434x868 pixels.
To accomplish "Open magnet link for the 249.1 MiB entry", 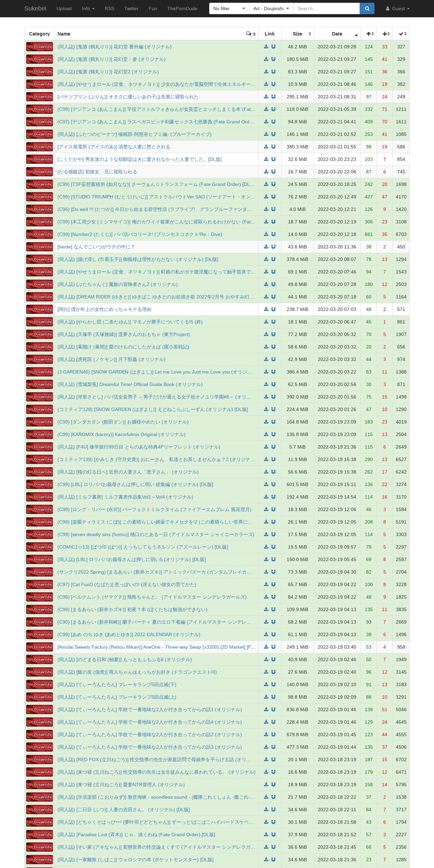I will tap(273, 647).
